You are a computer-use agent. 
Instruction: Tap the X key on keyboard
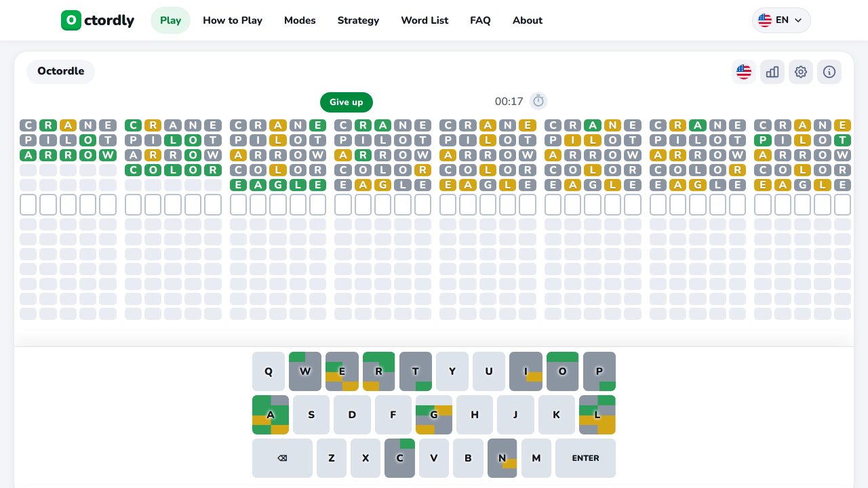pos(366,458)
